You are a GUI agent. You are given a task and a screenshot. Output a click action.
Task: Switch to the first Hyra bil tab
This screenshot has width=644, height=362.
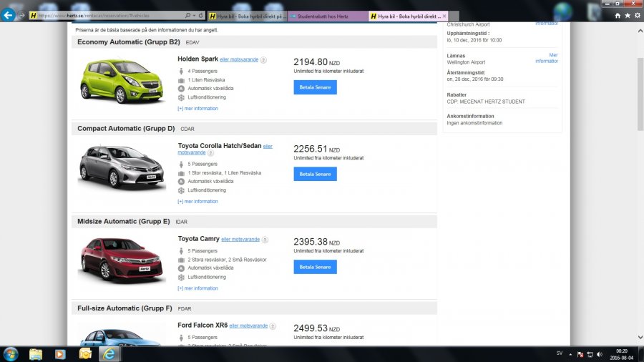click(245, 16)
